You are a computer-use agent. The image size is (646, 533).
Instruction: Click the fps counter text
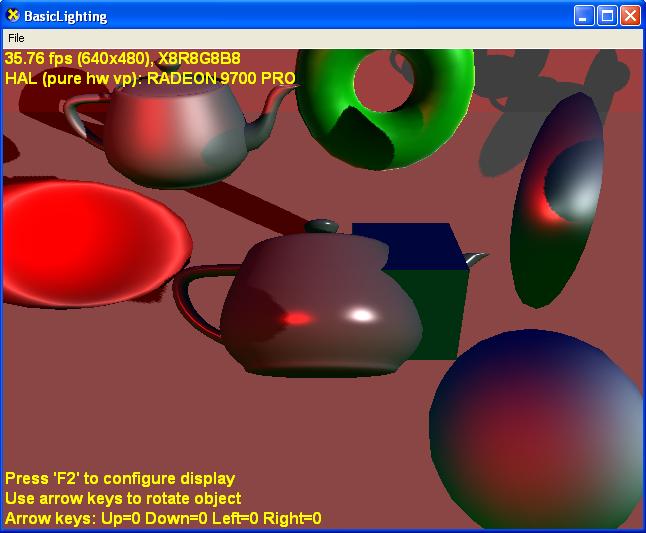coord(122,59)
